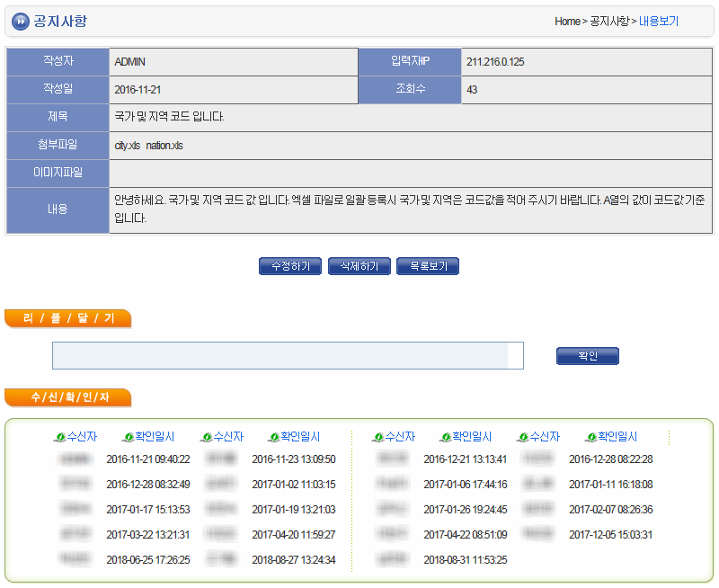Submit the reply with 확인 button
The image size is (719, 588).
pyautogui.click(x=588, y=356)
